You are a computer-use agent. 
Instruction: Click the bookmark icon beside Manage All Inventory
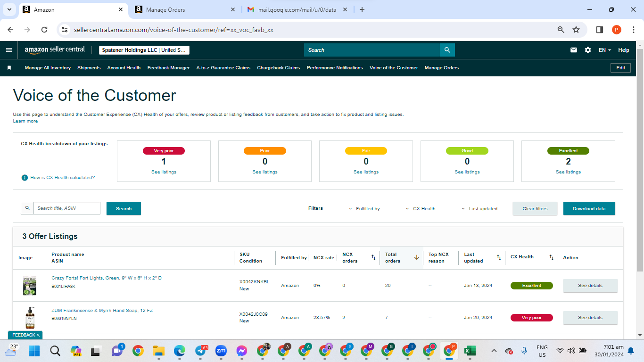click(x=9, y=68)
